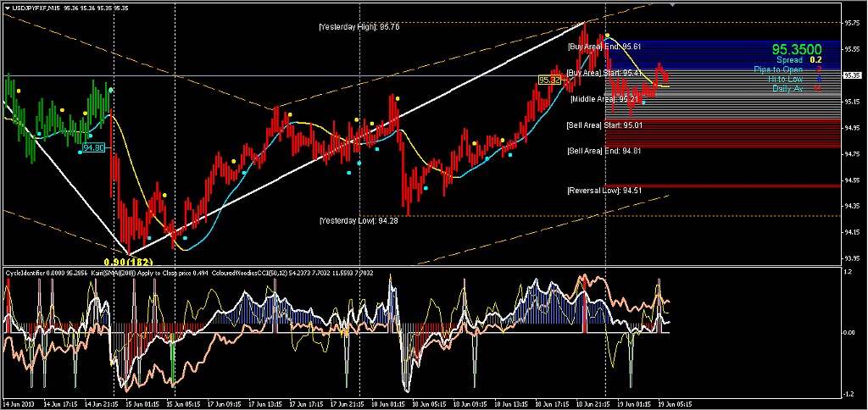The image size is (868, 410).
Task: Click the 94.75 price axis value
Action: click(x=853, y=154)
